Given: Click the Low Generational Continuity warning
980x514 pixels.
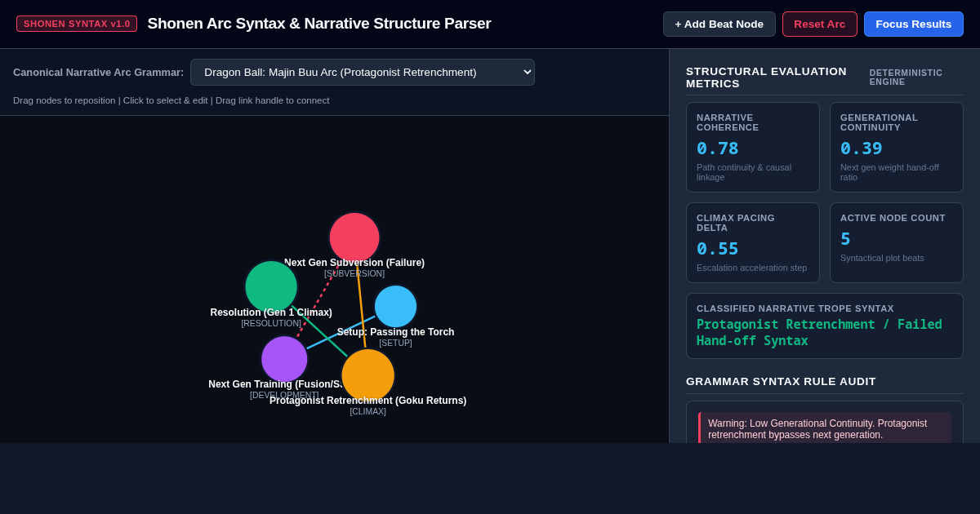Looking at the screenshot, I should (825, 428).
